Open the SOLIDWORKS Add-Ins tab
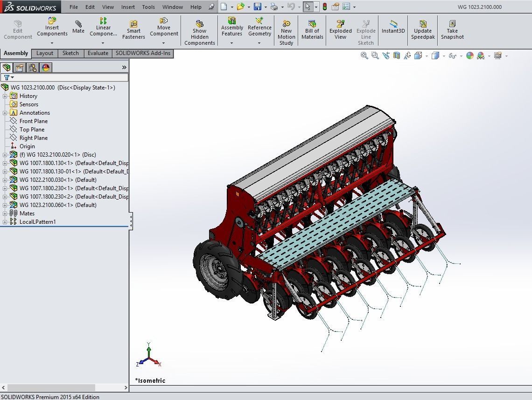Image resolution: width=532 pixels, height=400 pixels. click(x=143, y=53)
